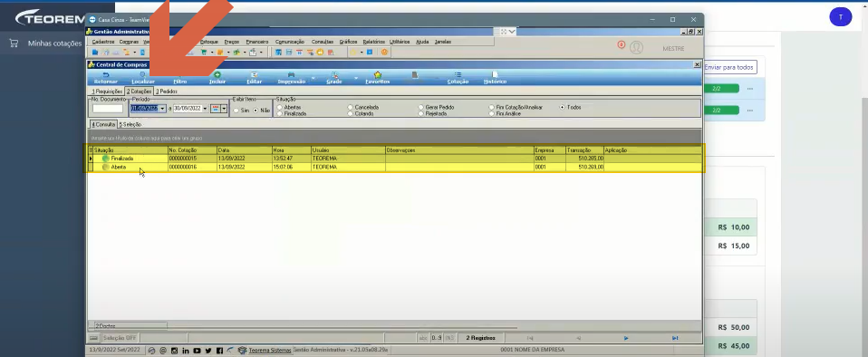
Task: Click the Facebook icon in status bar
Action: [220, 351]
